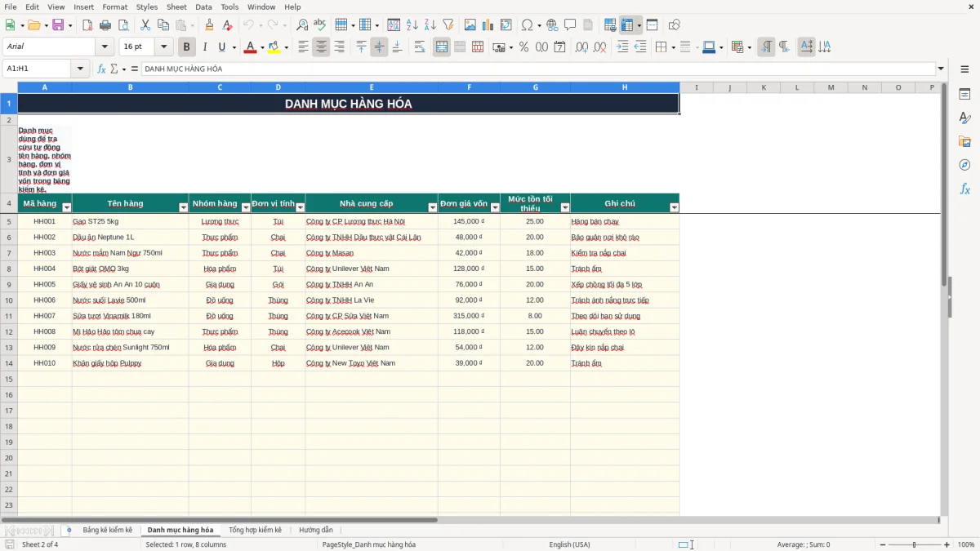Open the Data menu
The image size is (980, 551).
click(x=204, y=7)
